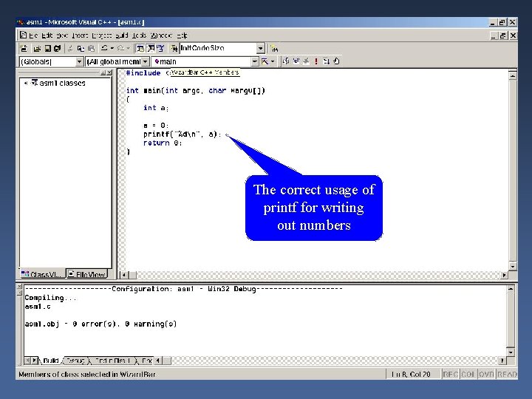Click the Insert/Remove Breakpoint hand icon

click(336, 61)
